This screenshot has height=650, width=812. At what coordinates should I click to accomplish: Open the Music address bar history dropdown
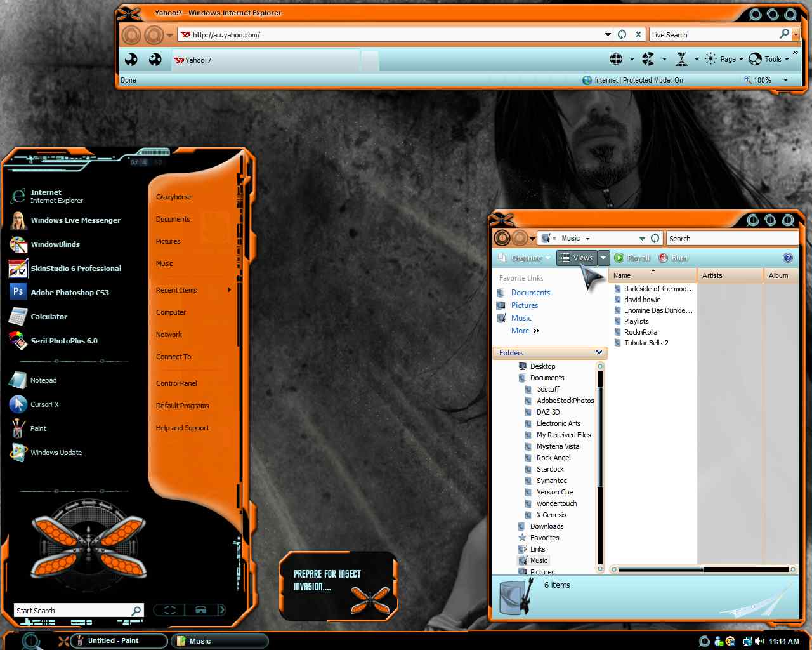click(x=642, y=238)
